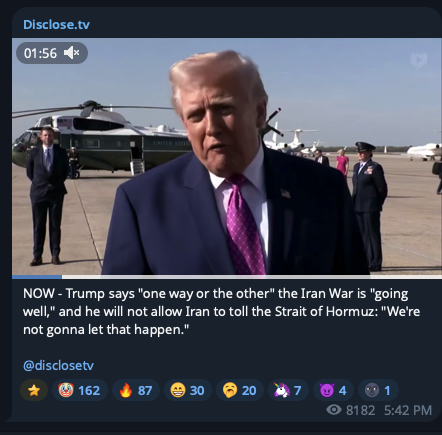This screenshot has height=435, width=442.
Task: Add the star paid reaction
Action: [34, 390]
